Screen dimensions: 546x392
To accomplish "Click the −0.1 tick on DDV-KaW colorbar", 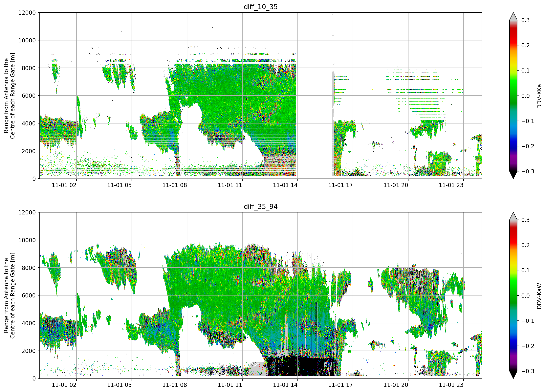I will [528, 321].
